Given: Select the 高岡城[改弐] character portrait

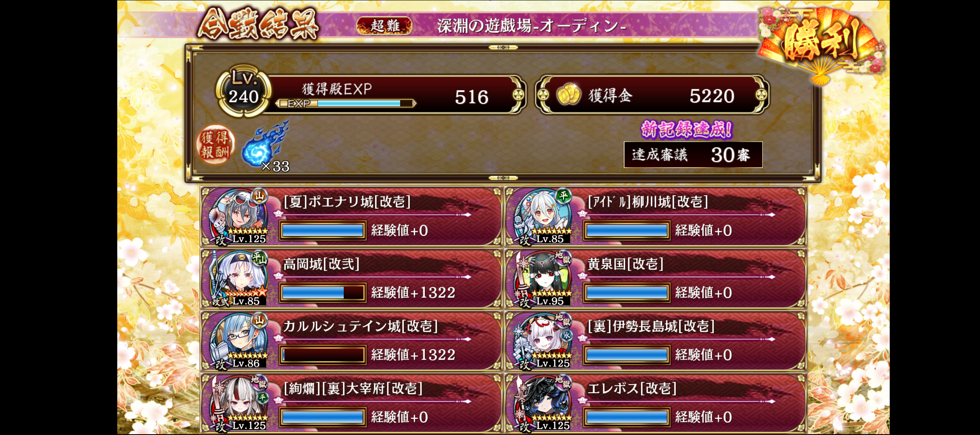Looking at the screenshot, I should 239,278.
